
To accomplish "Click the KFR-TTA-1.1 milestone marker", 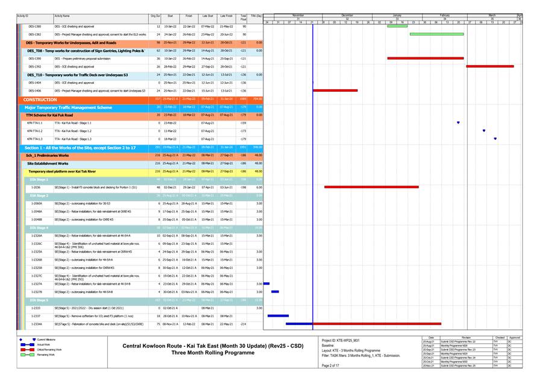I will pos(458,122).
